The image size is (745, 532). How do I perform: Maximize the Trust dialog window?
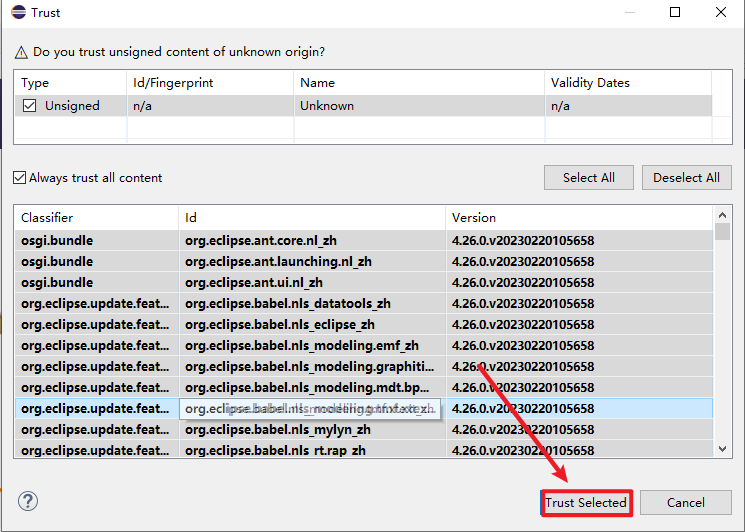pyautogui.click(x=675, y=13)
